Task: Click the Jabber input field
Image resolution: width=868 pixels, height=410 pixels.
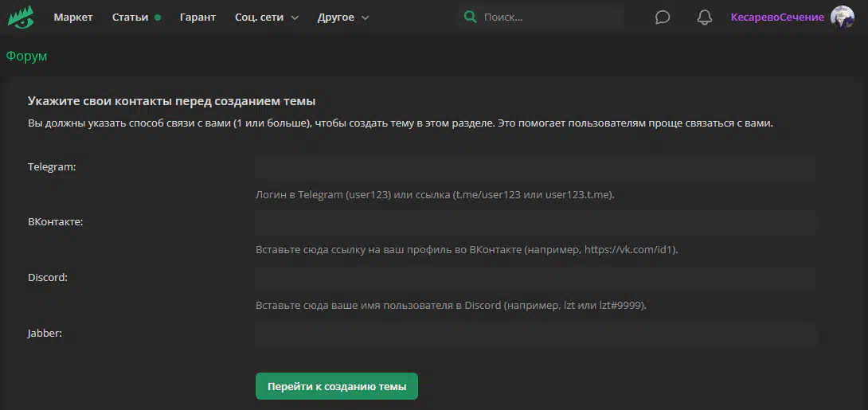Action: tap(535, 334)
